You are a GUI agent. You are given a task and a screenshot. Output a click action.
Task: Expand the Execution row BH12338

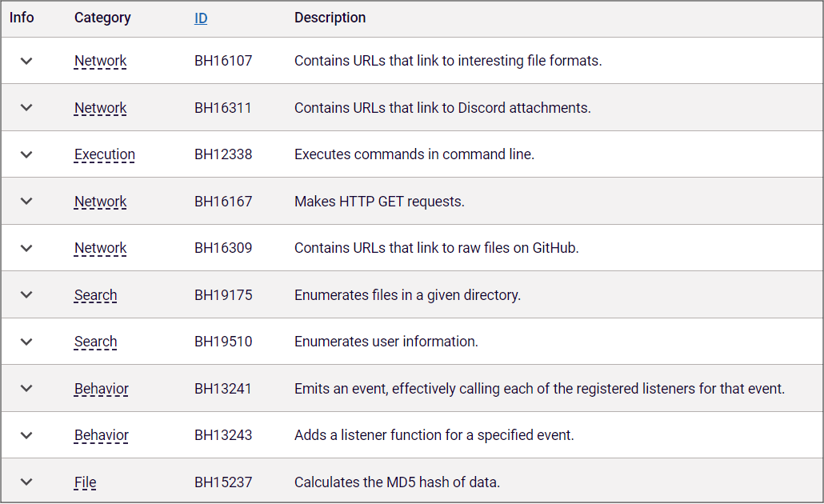[x=26, y=154]
